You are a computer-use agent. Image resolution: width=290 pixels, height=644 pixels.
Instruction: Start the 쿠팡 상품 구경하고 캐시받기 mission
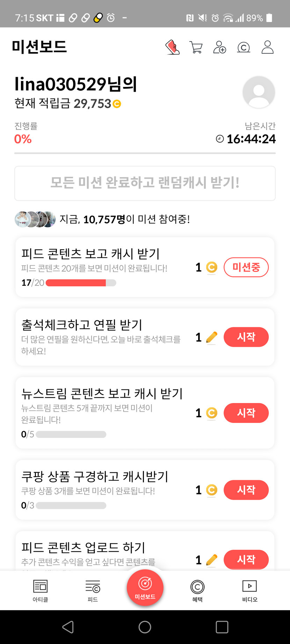pyautogui.click(x=246, y=490)
